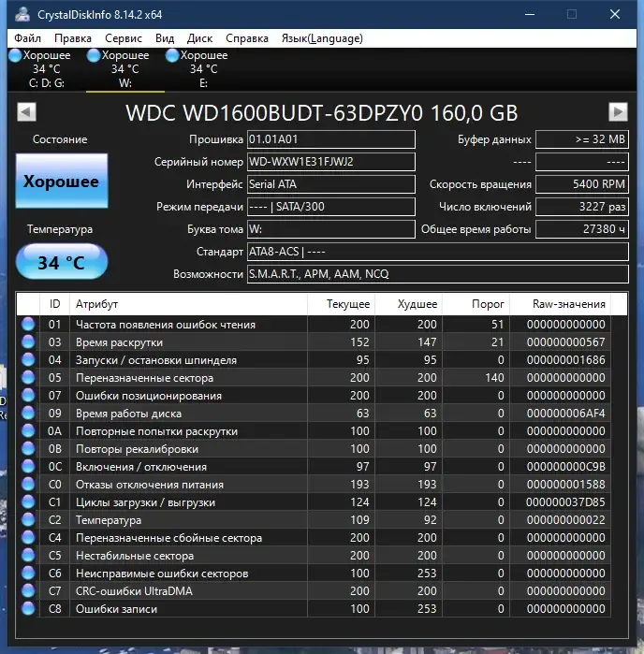Click the Худшее column header

click(x=409, y=304)
